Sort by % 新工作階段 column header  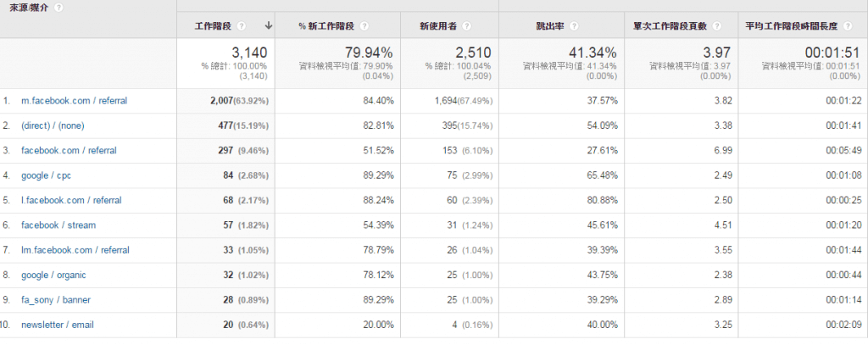326,26
